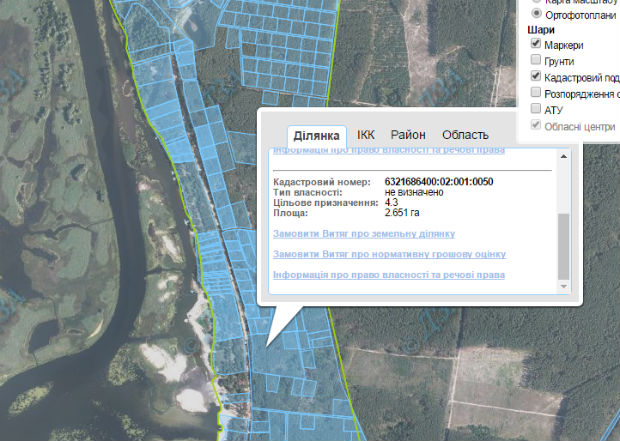Viewport: 620px width, 441px height.
Task: Click the cadastral number 6321686400:02:001:0050
Action: pos(439,182)
